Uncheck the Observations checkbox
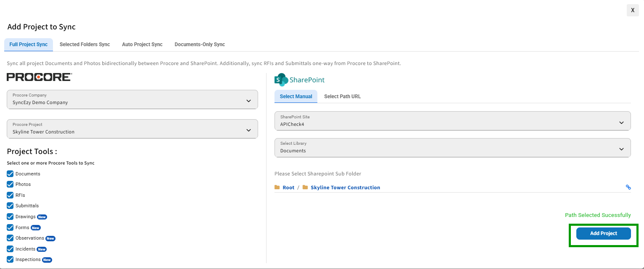Viewport: 644px width, 269px height. click(11, 238)
